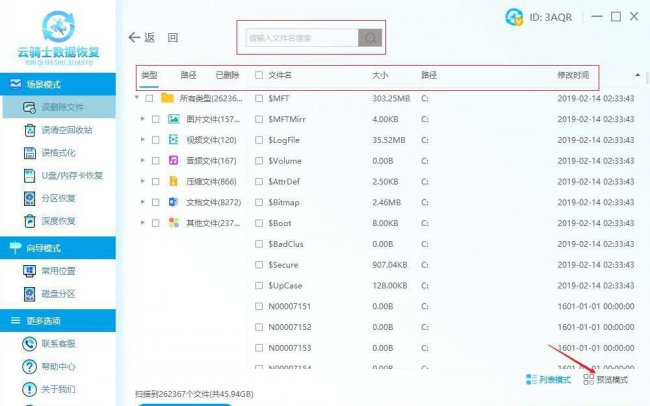Click the document icon of 文档文件
Screen dimensions: 650x406
(x=173, y=202)
